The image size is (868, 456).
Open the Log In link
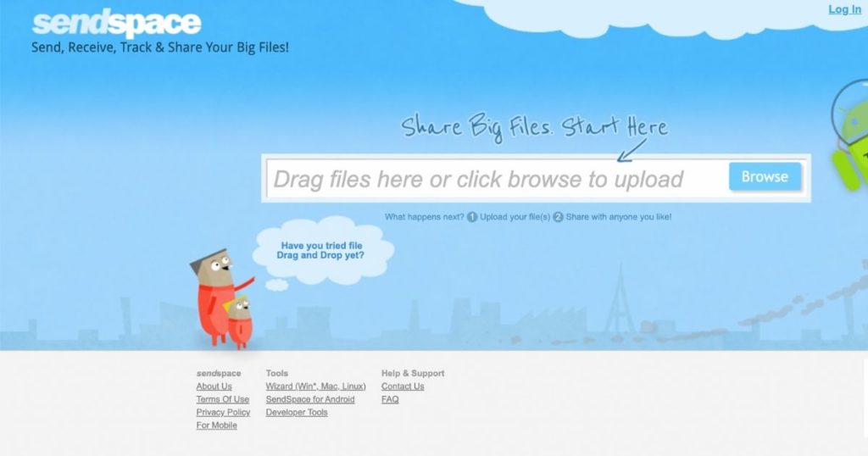click(844, 8)
